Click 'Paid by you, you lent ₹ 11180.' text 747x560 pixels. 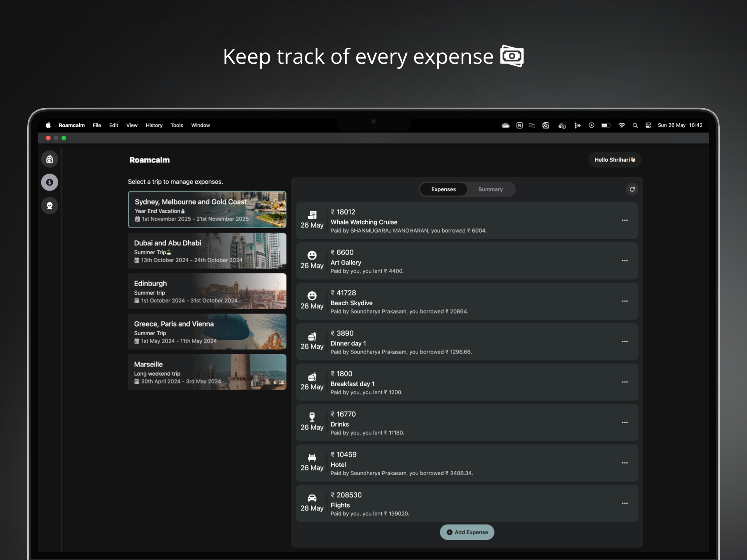click(367, 433)
